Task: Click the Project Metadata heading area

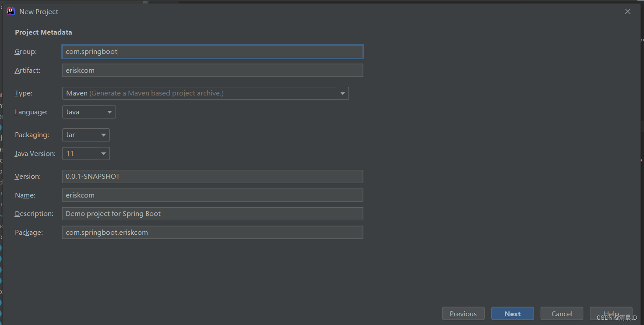Action: click(43, 32)
